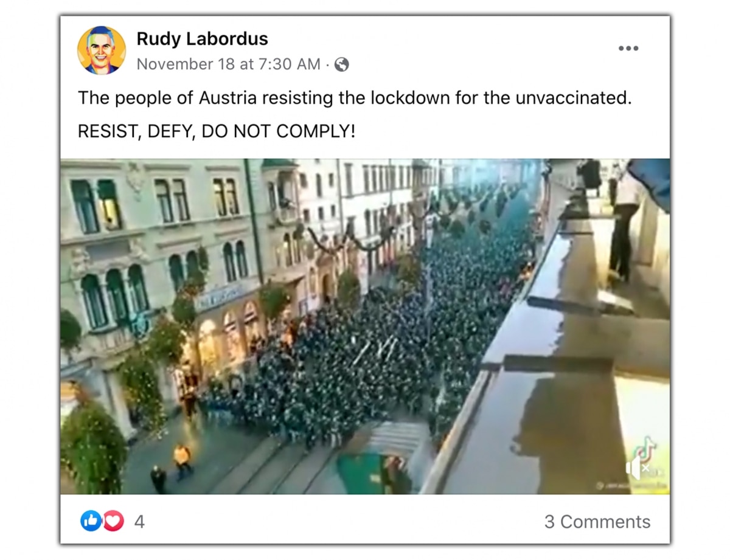Toggle the video mute speaker icon

point(638,468)
